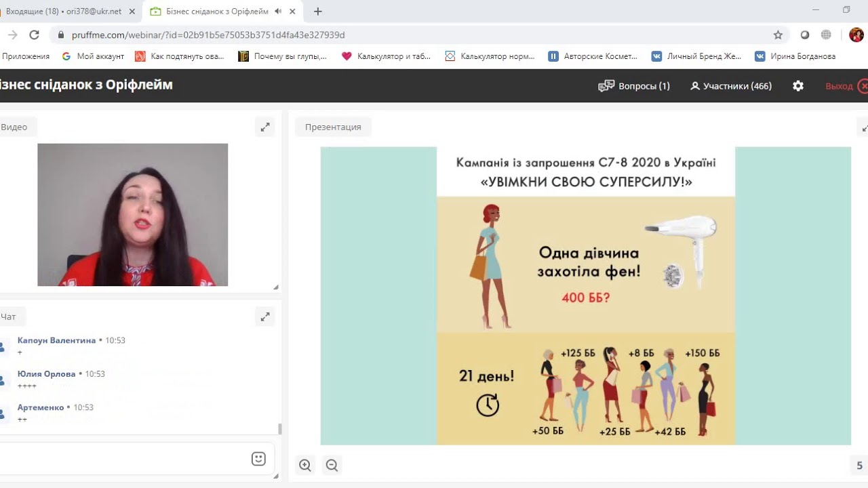Screen dimensions: 868x488
Task: Click the Юлия Орлова user avatar icon
Action: (3, 380)
